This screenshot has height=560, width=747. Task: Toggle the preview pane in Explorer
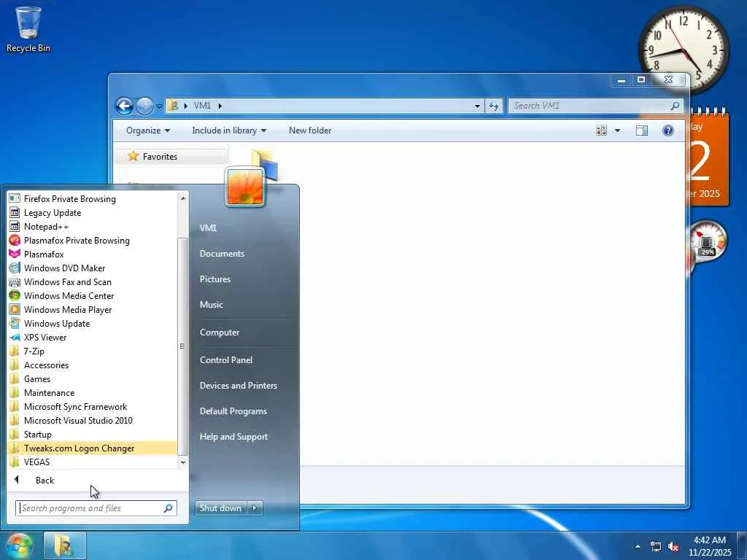642,131
